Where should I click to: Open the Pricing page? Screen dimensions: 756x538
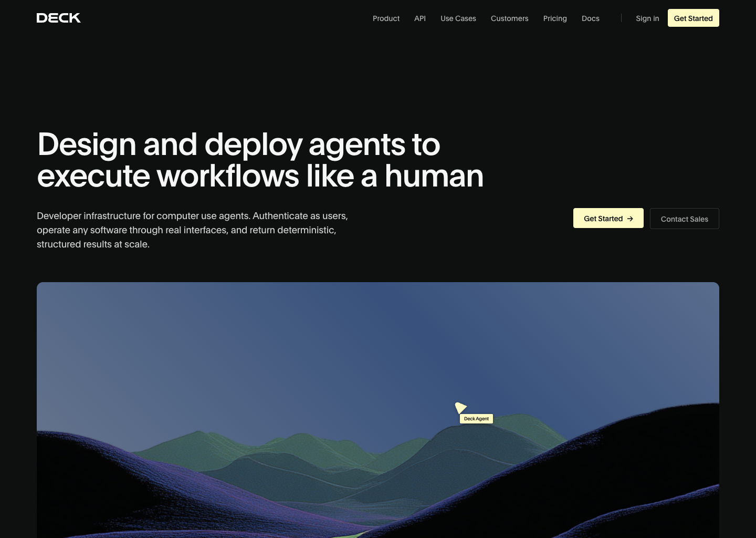pyautogui.click(x=555, y=18)
